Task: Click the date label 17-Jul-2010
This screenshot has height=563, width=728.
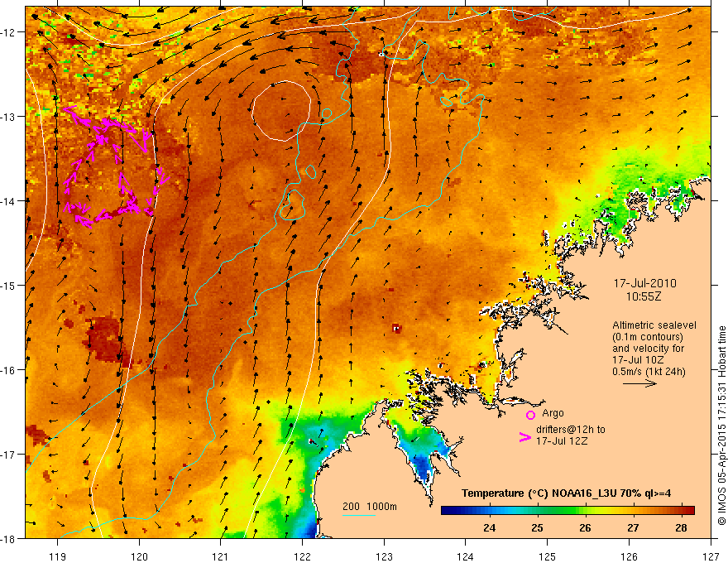Action: tap(645, 283)
